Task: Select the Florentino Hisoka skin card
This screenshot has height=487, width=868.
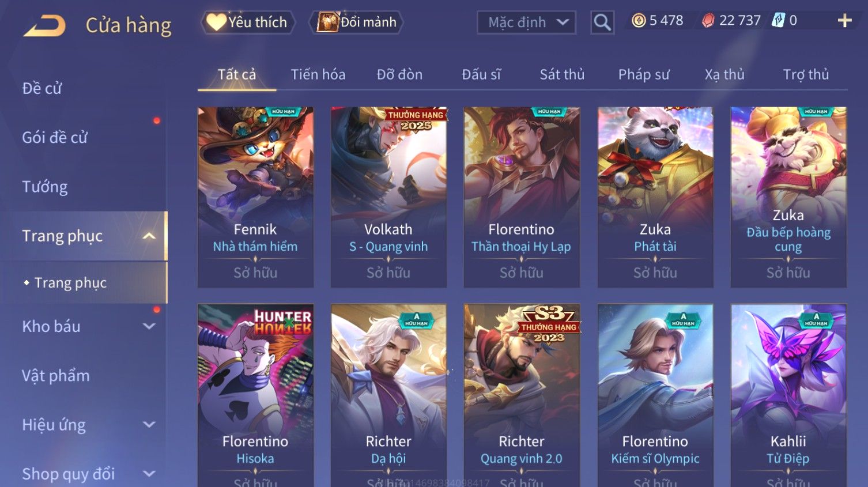Action: coord(255,395)
